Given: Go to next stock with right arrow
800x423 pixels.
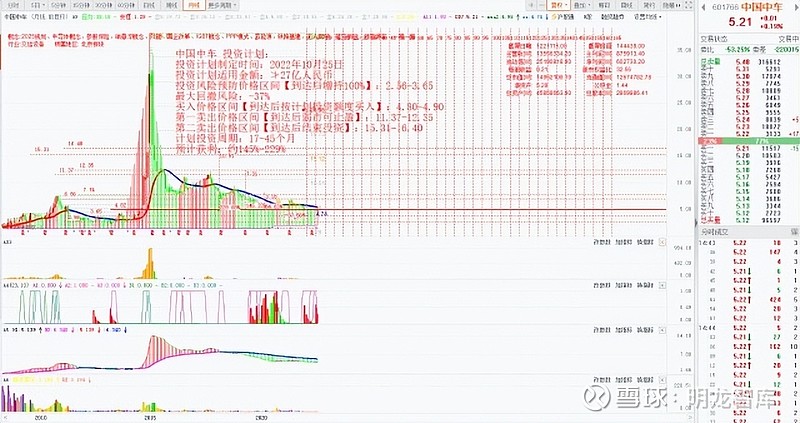Looking at the screenshot, I should tap(794, 7).
